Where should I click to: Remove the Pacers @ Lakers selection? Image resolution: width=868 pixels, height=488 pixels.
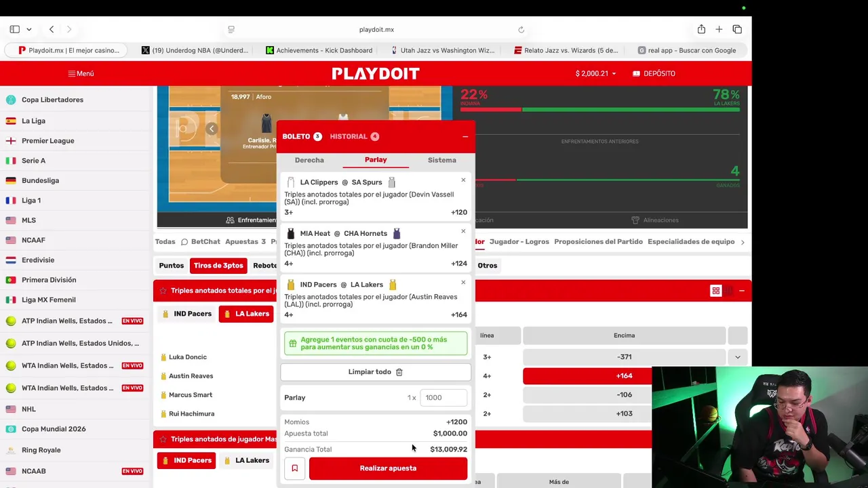pyautogui.click(x=463, y=283)
